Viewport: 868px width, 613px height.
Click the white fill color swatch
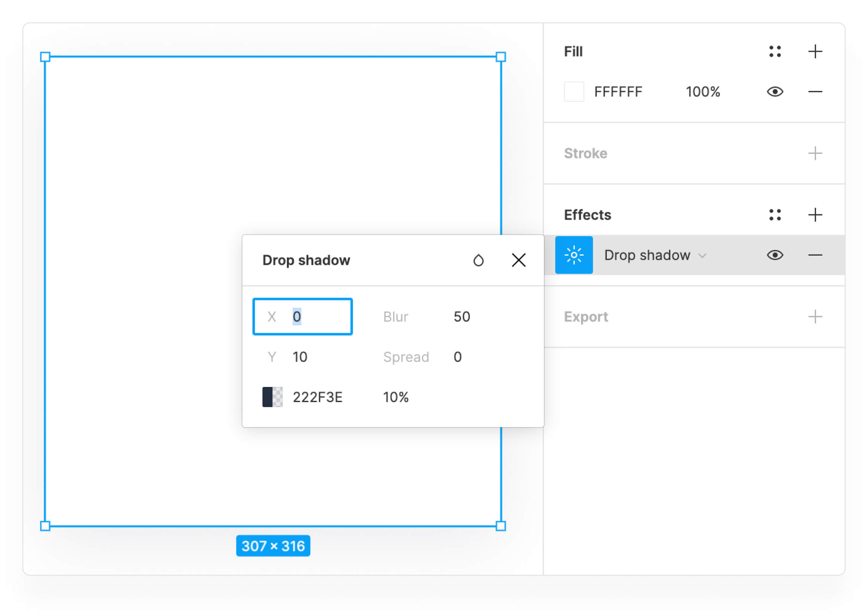tap(574, 92)
